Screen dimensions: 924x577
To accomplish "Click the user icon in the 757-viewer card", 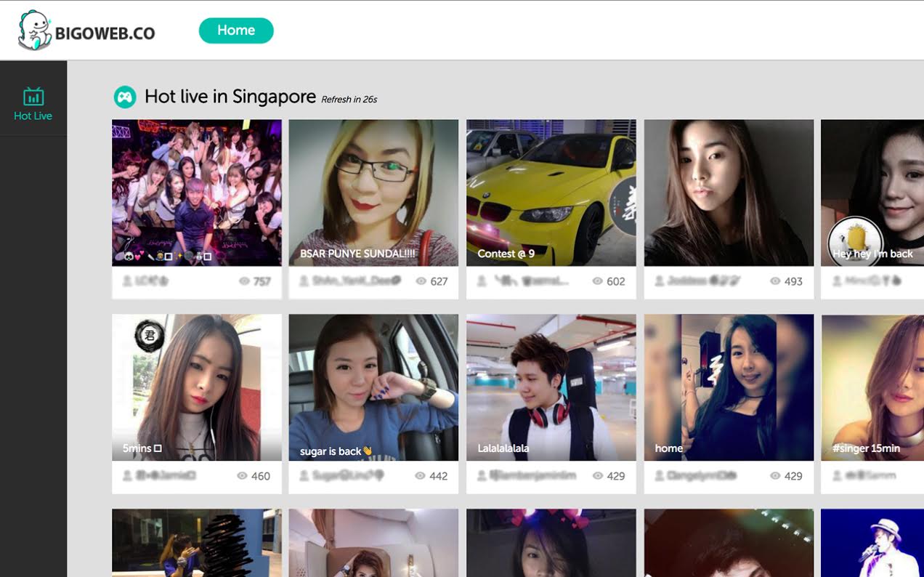I will (127, 281).
